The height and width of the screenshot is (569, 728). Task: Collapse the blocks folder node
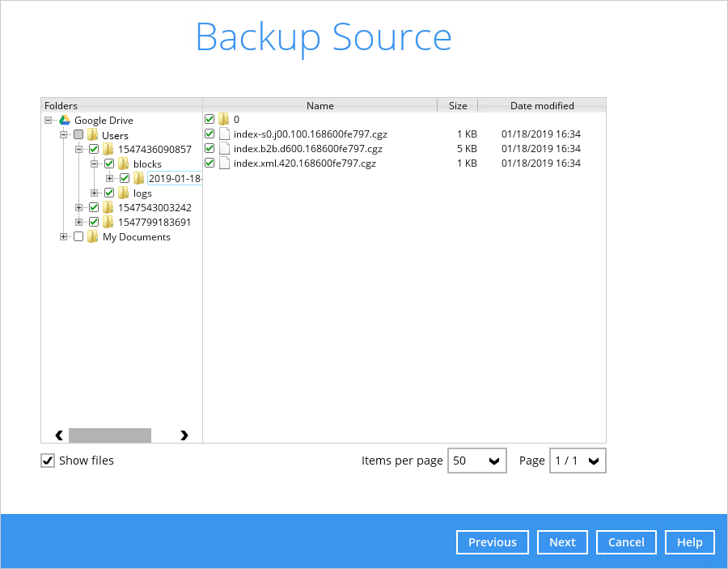point(95,164)
